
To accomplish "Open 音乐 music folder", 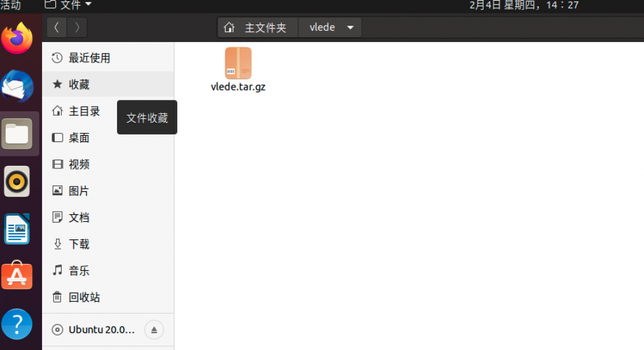I will pos(108,271).
